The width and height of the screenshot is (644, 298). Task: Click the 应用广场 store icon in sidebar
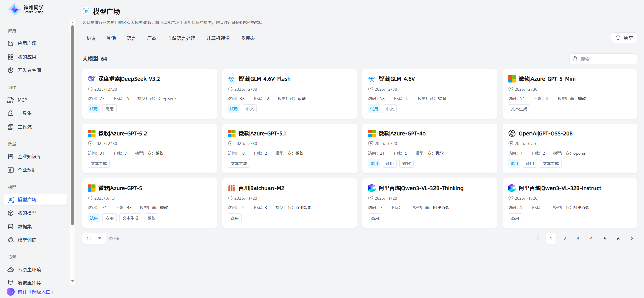(11, 43)
